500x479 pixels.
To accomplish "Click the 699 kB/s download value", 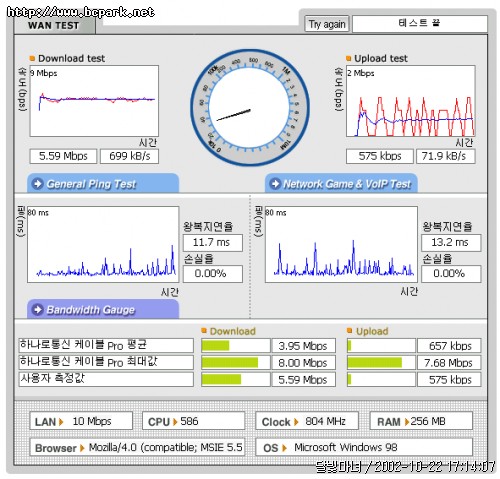I will tap(129, 156).
